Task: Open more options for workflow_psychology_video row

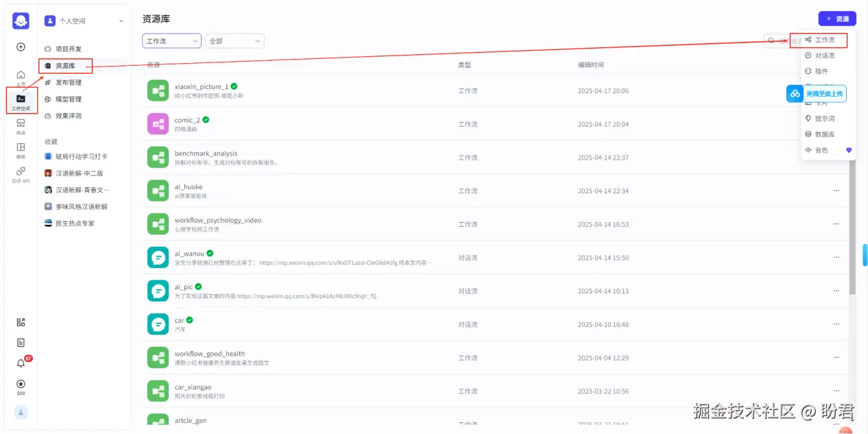Action: click(x=836, y=224)
